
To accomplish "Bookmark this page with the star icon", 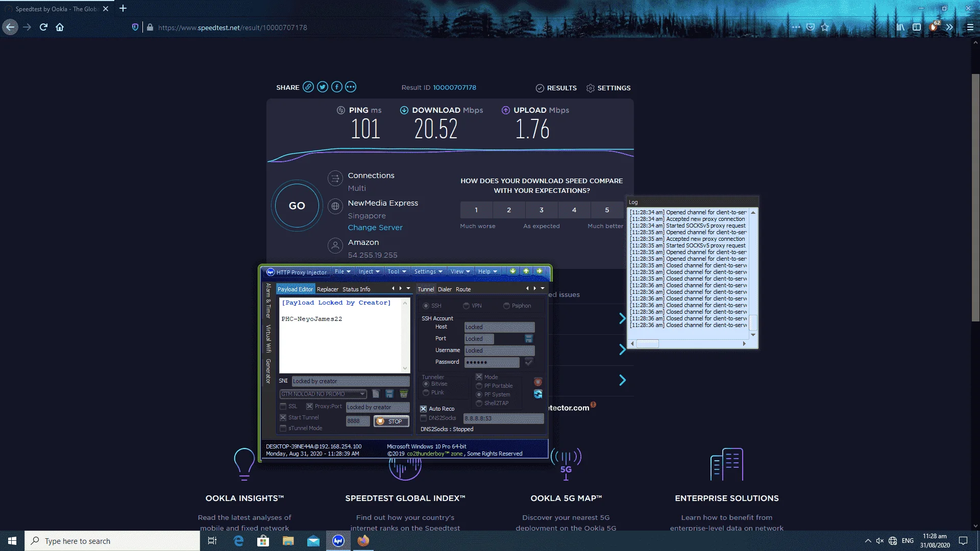I will (x=825, y=28).
